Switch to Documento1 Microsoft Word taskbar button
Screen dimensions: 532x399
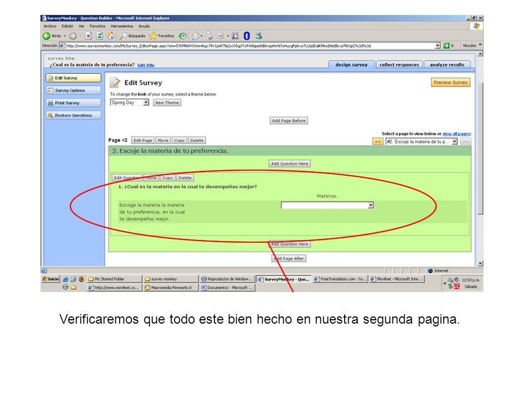coord(227,288)
